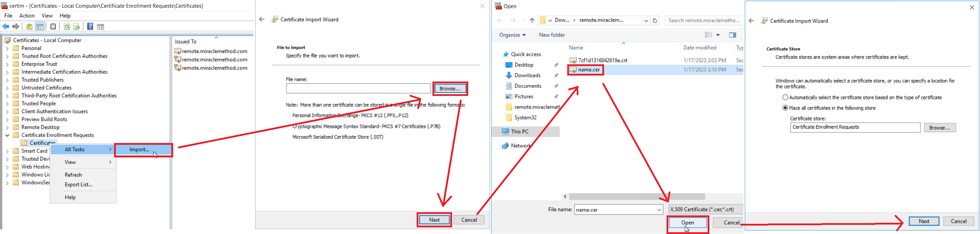Click the Export List toolbar icon
The width and height of the screenshot is (980, 234).
click(x=77, y=27)
